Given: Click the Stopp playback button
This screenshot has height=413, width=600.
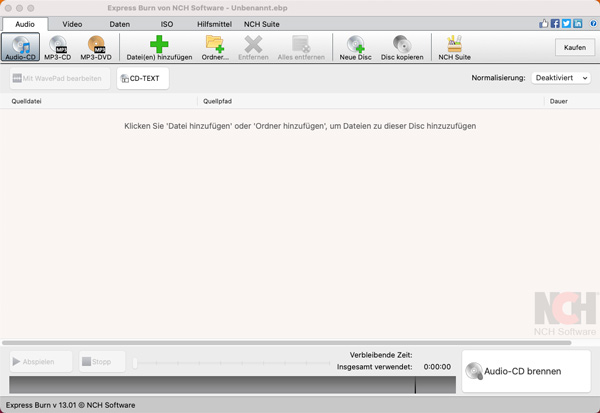Looking at the screenshot, I should coord(102,361).
